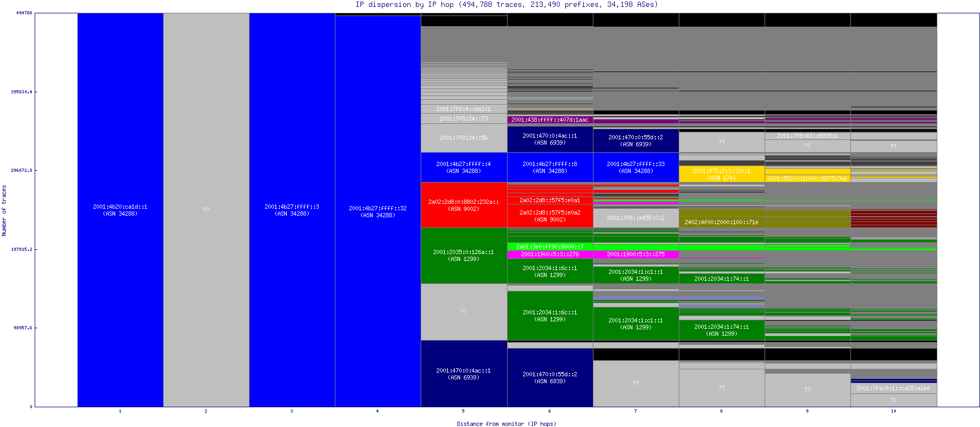Click the 2001:7fa:0:1::ca28:a1be gray segment
This screenshot has width=980, height=427.
coord(893,388)
